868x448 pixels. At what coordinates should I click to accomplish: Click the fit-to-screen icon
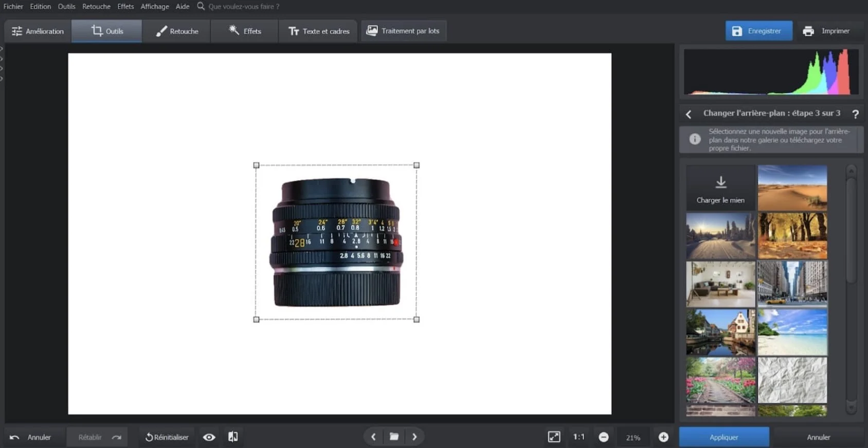click(x=554, y=437)
